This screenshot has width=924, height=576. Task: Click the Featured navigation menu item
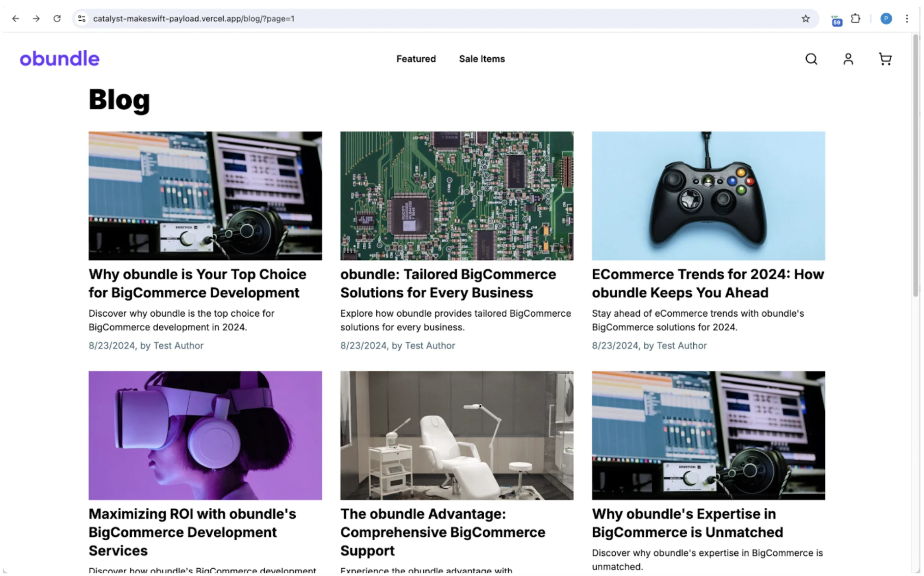(x=416, y=59)
